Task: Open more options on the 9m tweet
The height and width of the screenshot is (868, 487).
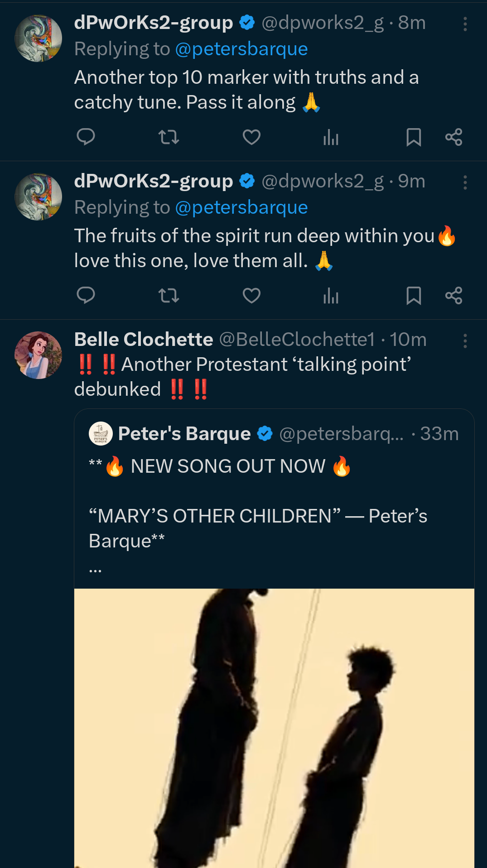Action: point(465,182)
